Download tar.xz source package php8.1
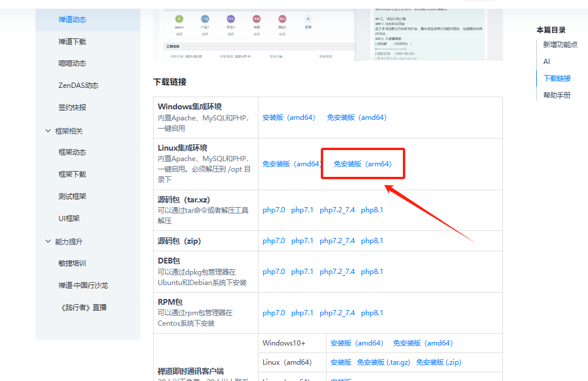Image resolution: width=588 pixels, height=381 pixels. [x=372, y=210]
